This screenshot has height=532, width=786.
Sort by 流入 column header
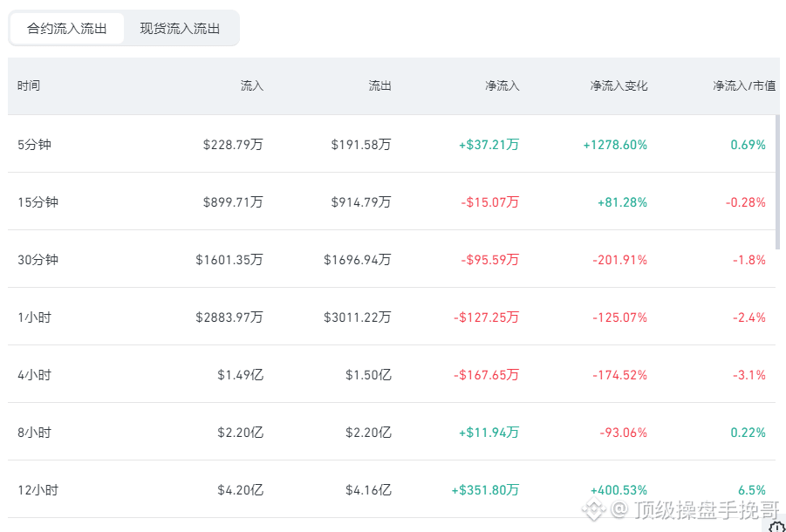click(251, 85)
